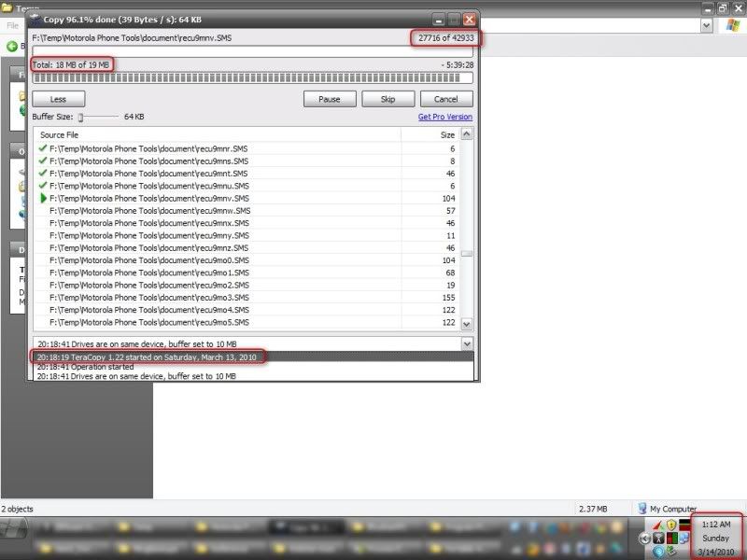Click the 64 KB buffer size value
Viewport: 747px width, 560px height.
134,117
